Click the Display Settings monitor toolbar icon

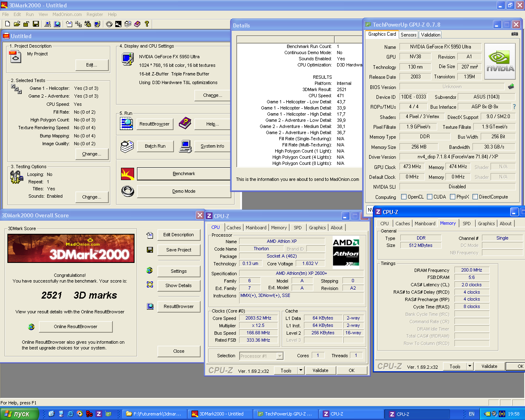[x=97, y=24]
